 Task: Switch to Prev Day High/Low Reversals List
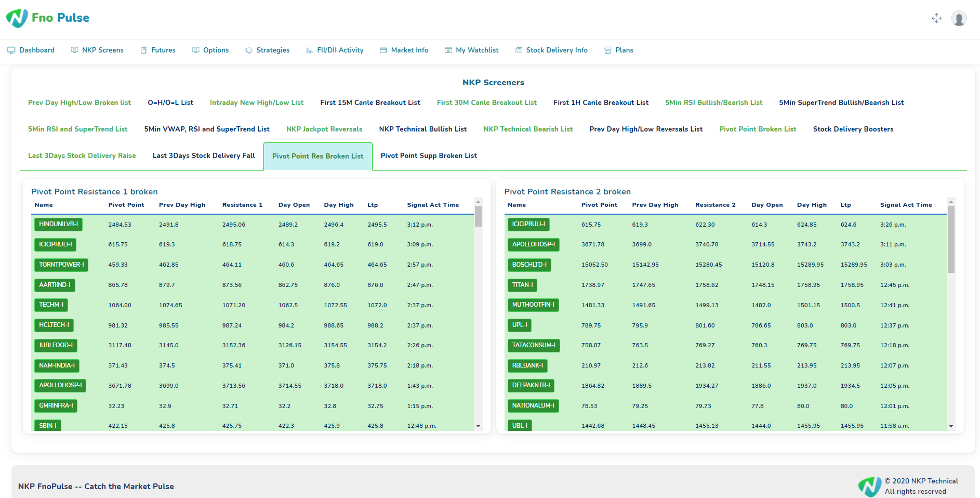(x=646, y=129)
